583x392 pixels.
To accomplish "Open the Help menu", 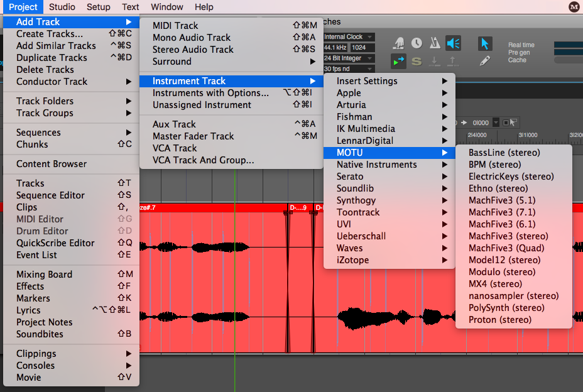I will 204,7.
